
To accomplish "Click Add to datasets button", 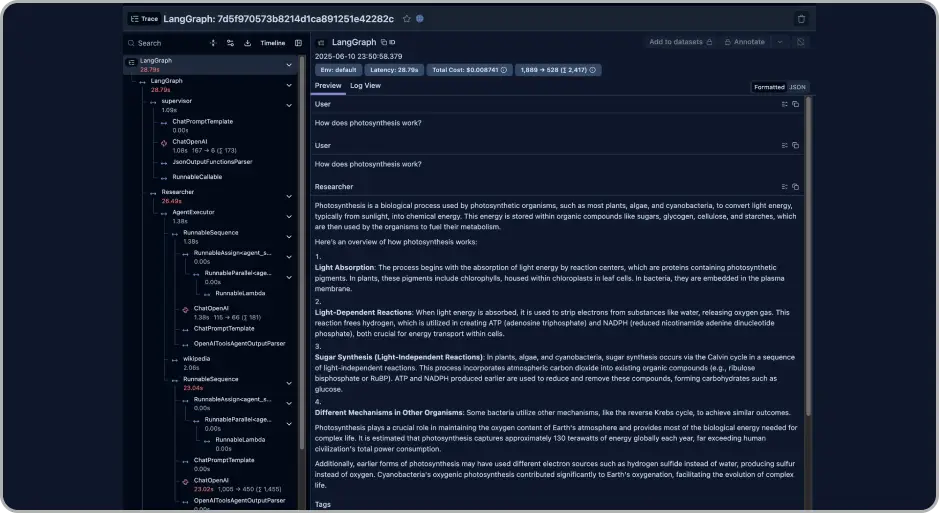I will (x=680, y=42).
